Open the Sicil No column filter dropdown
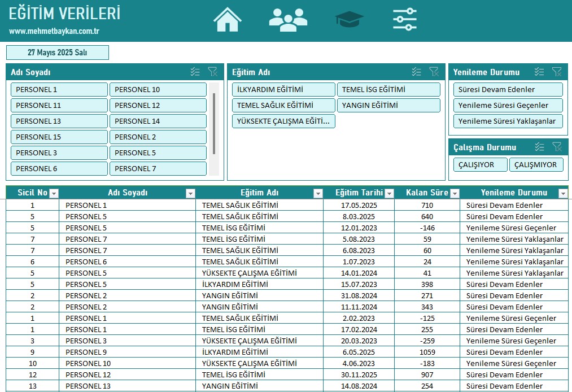 point(54,193)
